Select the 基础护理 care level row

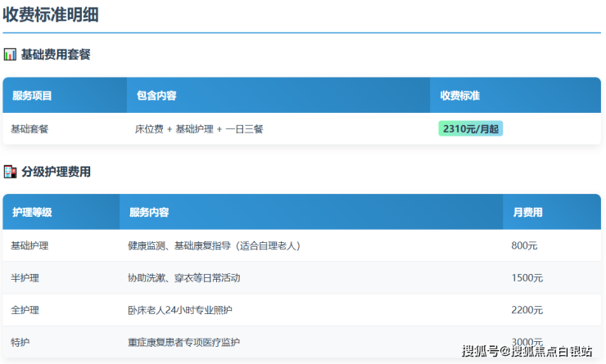click(x=29, y=245)
